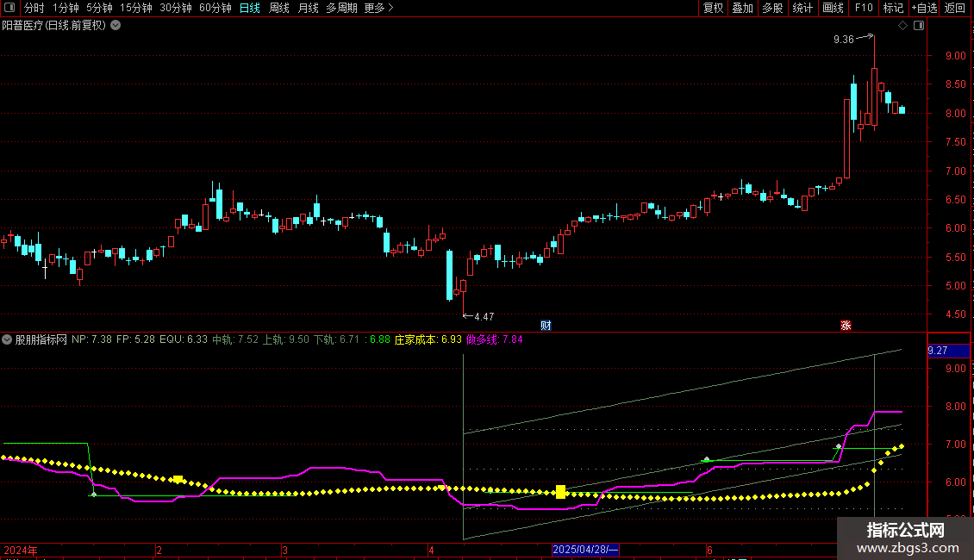Click the 庄家成本: 6.93 indicator value

428,339
